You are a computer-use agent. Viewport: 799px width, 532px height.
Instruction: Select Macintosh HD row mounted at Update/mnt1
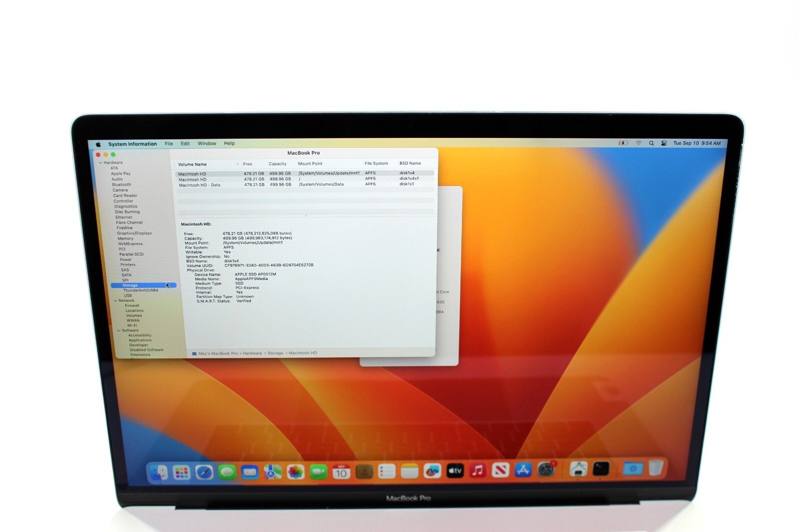point(305,174)
